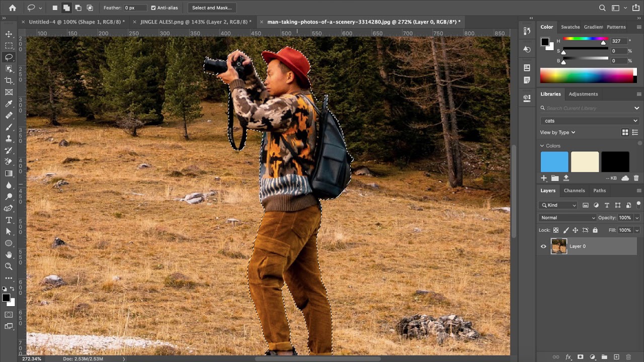Select the Gradient tool

tap(9, 173)
